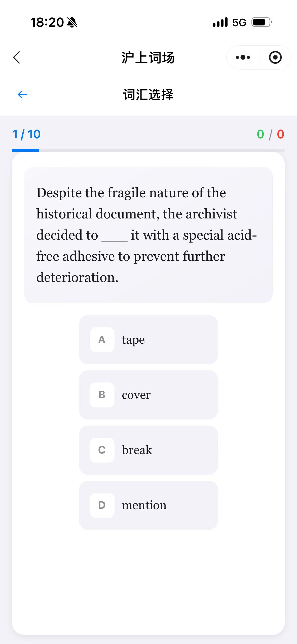The height and width of the screenshot is (644, 297).
Task: Click the letter D badge
Action: (x=102, y=505)
